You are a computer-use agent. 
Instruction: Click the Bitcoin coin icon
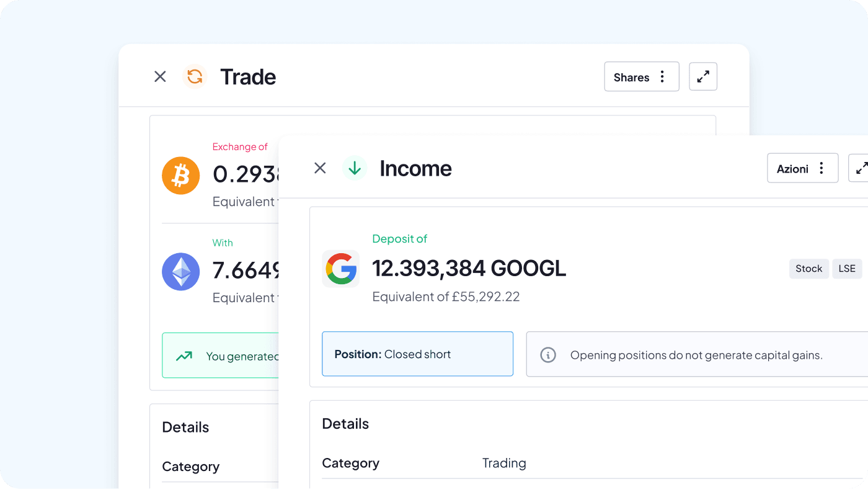tap(180, 176)
